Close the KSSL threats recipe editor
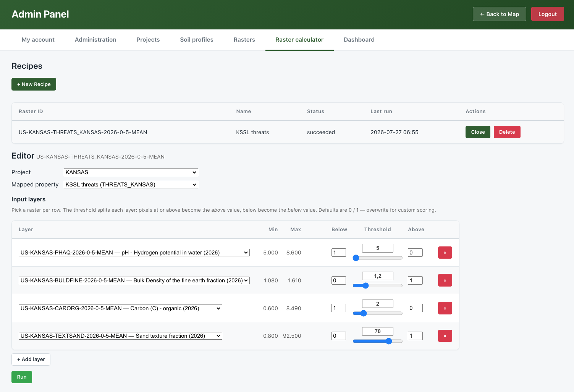Viewport: 574px width, 392px height. click(x=478, y=132)
